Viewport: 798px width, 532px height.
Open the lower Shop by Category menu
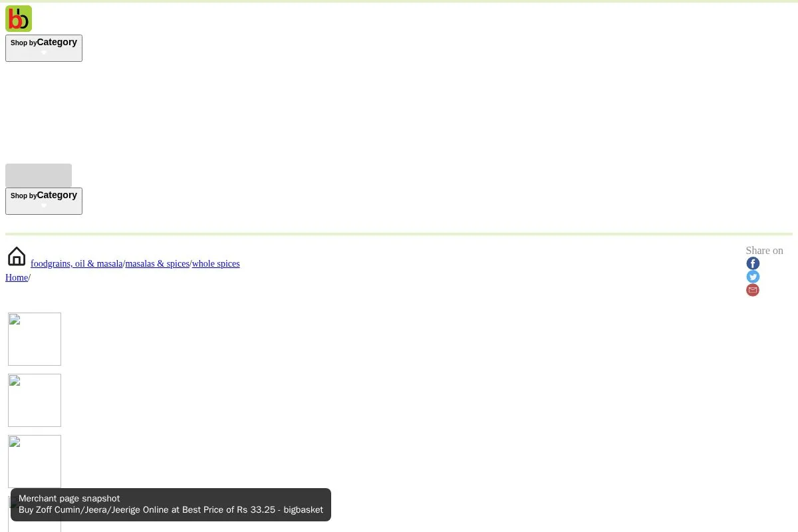click(x=44, y=201)
